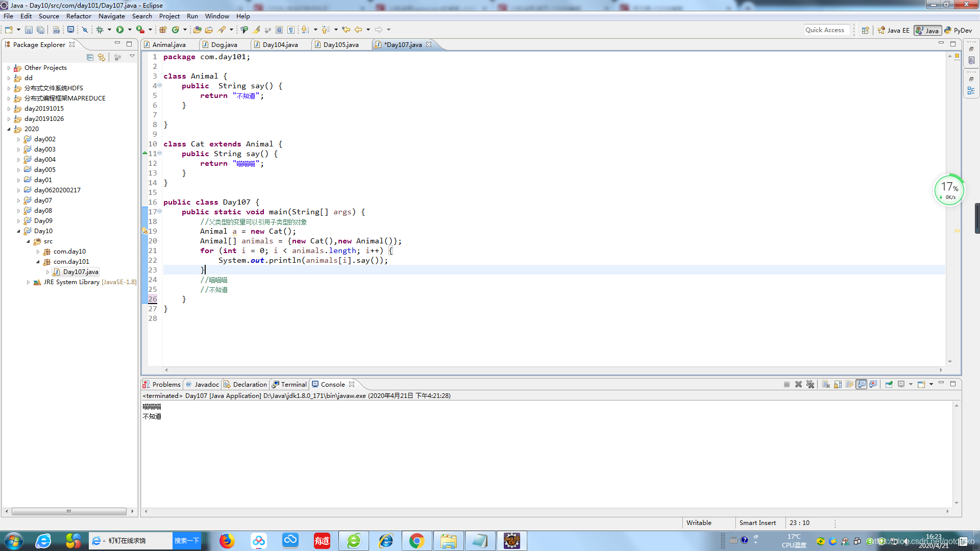The height and width of the screenshot is (551, 980).
Task: Navigate Back with yellow left arrow
Action: point(358,30)
